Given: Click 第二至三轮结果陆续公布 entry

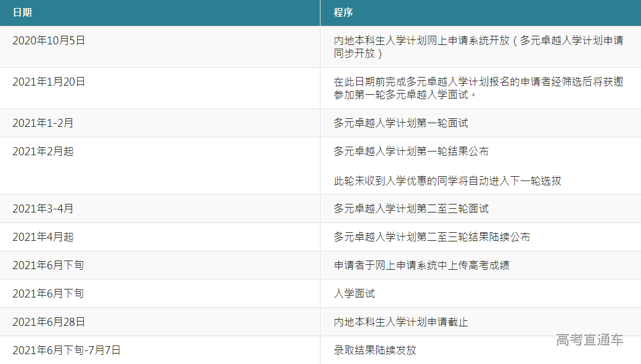Looking at the screenshot, I should 431,237.
